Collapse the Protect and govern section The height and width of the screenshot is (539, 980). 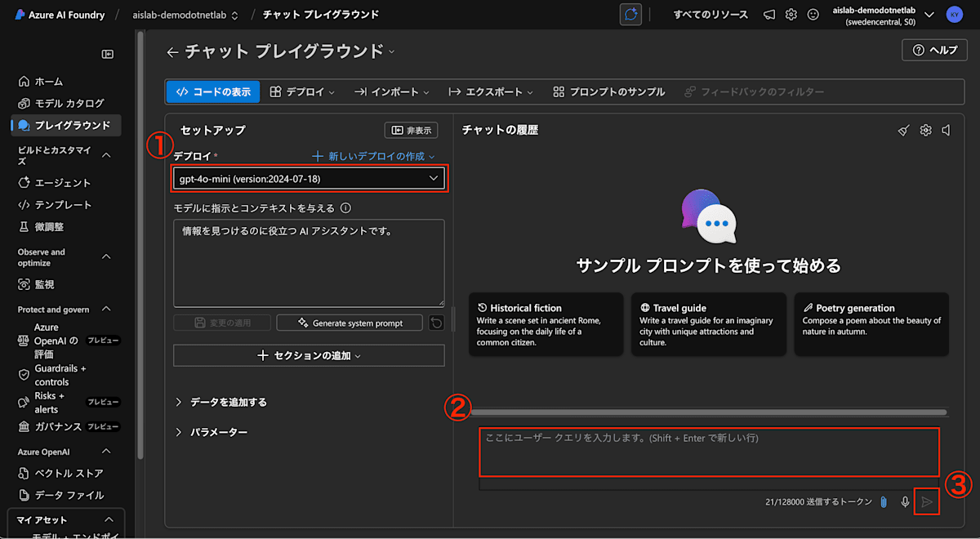[x=106, y=310]
